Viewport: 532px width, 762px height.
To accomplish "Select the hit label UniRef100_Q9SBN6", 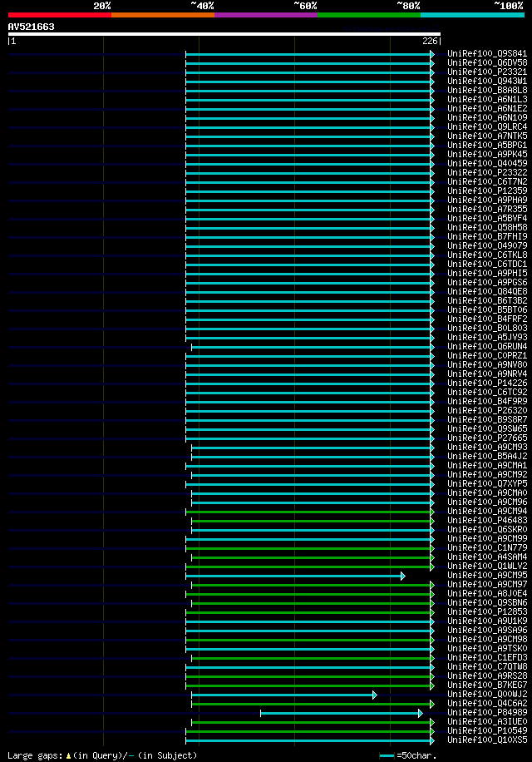I will (487, 602).
